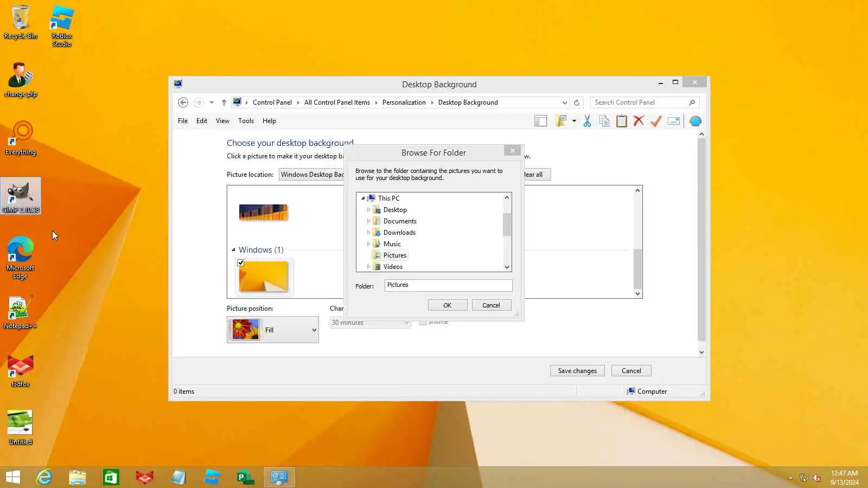Select the cityscape wallpaper thumbnail
This screenshot has height=488, width=868.
[263, 212]
